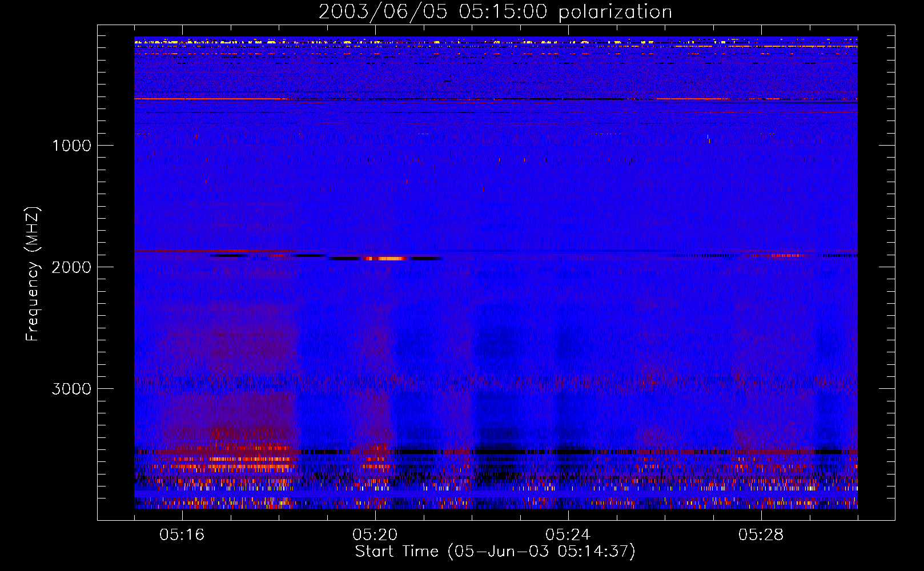Viewport: 924px width, 571px height.
Task: Click the plot title '2003/06/05 05:15:00 polarization'
Action: 495,11
